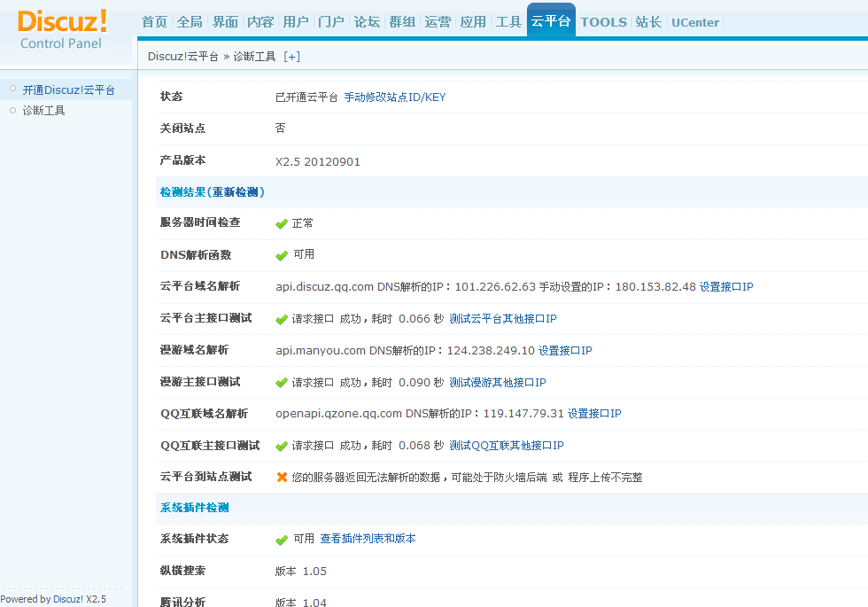This screenshot has width=868, height=607.
Task: Open the 论坛 menu
Action: point(367,22)
